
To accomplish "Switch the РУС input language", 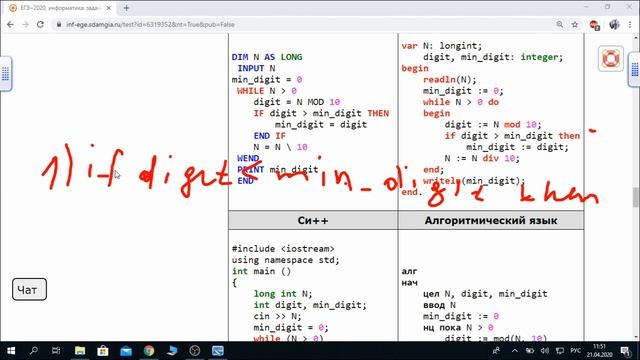I will 576,351.
